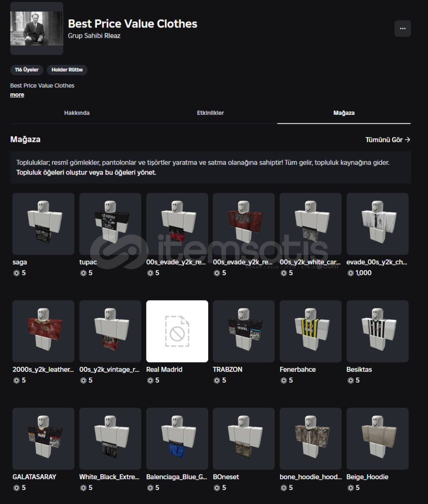Open the Balenciaga_Blue_G... item thumbnail

[x=177, y=439]
